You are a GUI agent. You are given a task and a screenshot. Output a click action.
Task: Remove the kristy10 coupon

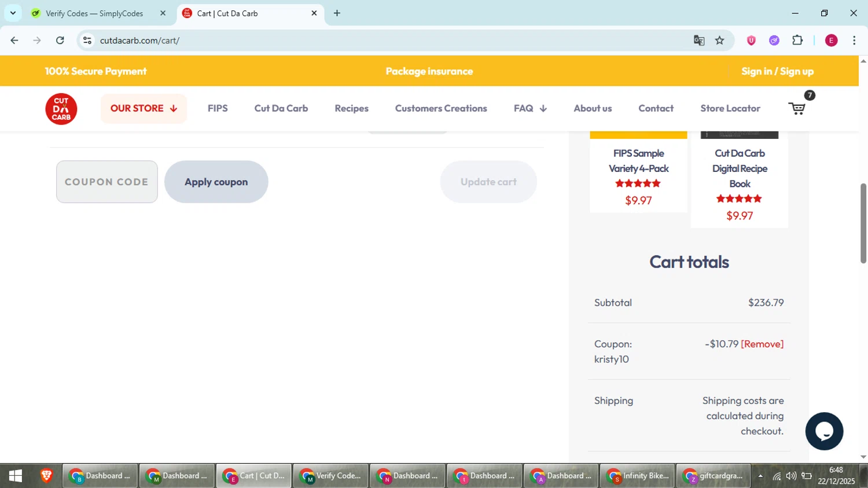click(x=762, y=344)
